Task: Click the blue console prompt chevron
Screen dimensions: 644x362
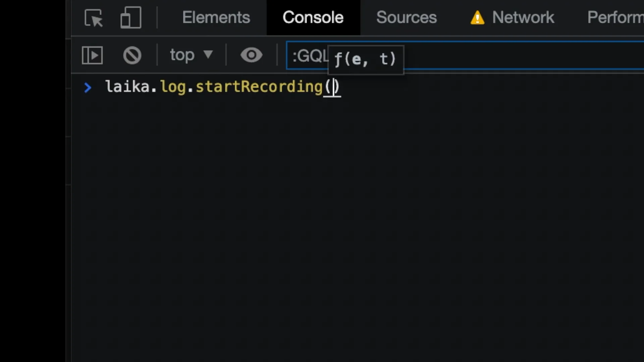Action: click(88, 87)
